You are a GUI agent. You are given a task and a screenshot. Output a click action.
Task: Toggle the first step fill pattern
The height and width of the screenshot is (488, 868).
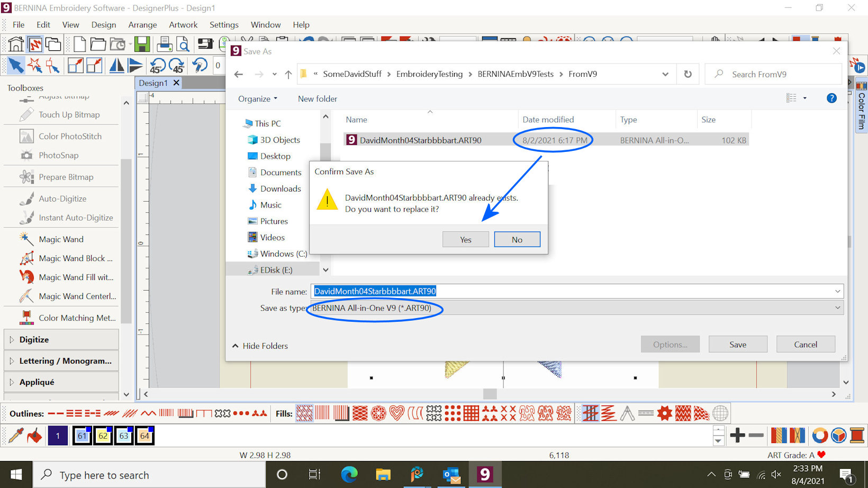click(304, 413)
